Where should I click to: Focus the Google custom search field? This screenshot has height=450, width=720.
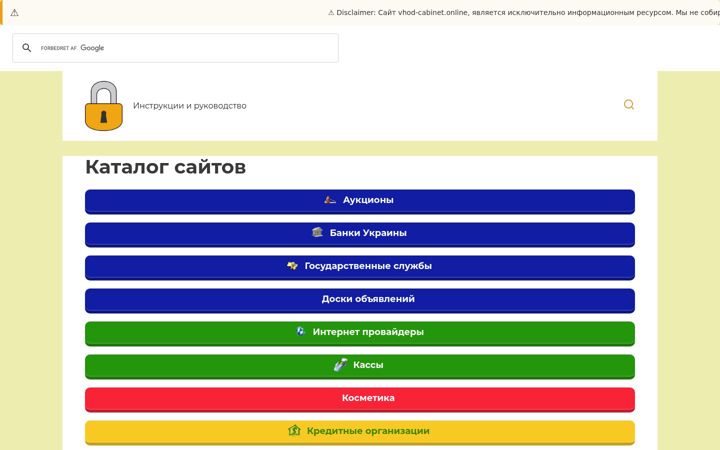point(175,48)
